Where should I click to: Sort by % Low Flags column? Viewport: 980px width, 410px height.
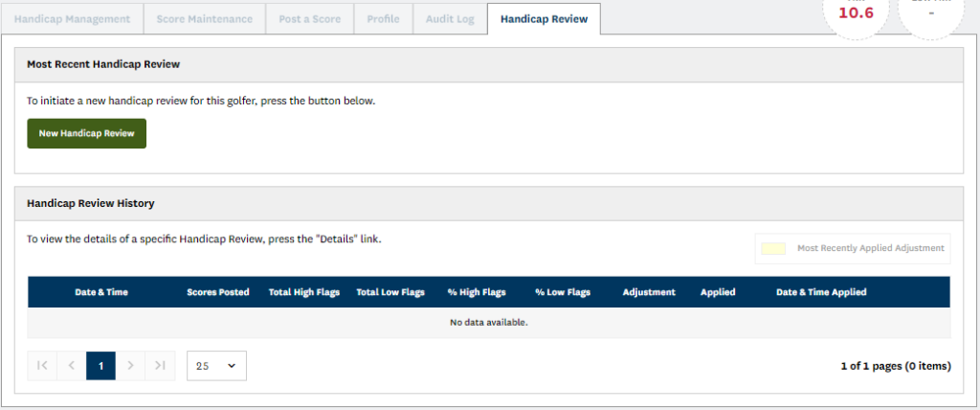563,292
